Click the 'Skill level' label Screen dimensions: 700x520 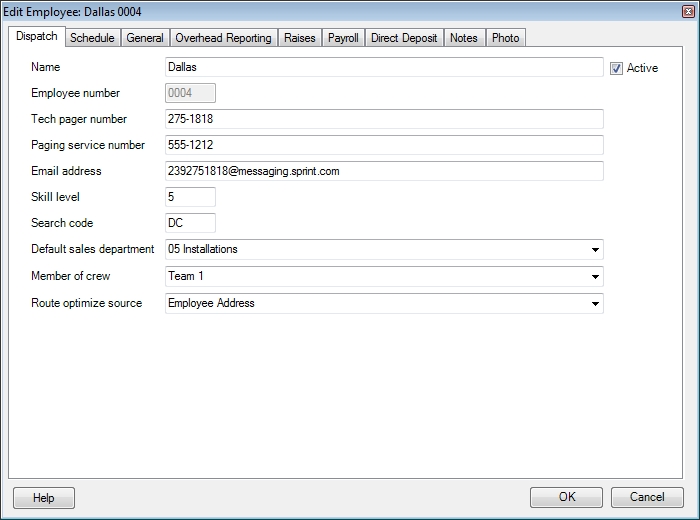(x=55, y=197)
